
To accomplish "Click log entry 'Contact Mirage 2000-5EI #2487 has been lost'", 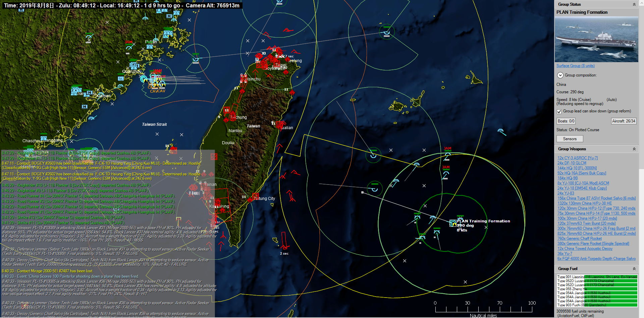I will (47, 271).
